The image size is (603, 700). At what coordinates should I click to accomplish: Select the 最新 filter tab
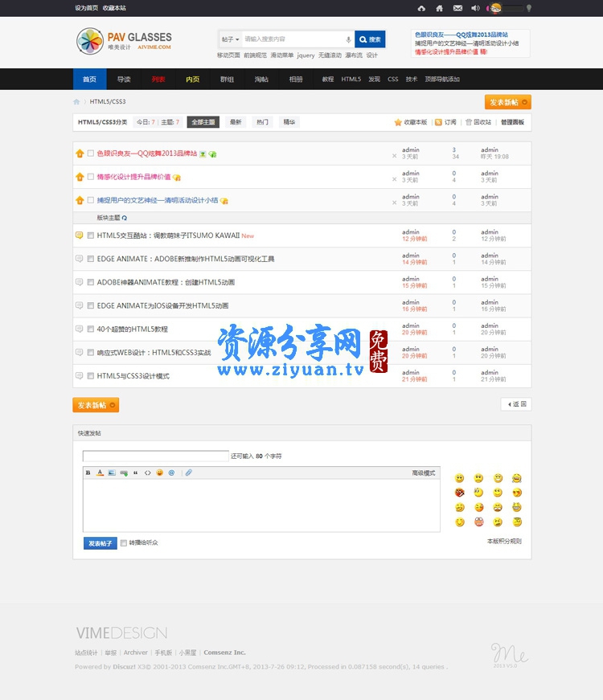(x=236, y=122)
